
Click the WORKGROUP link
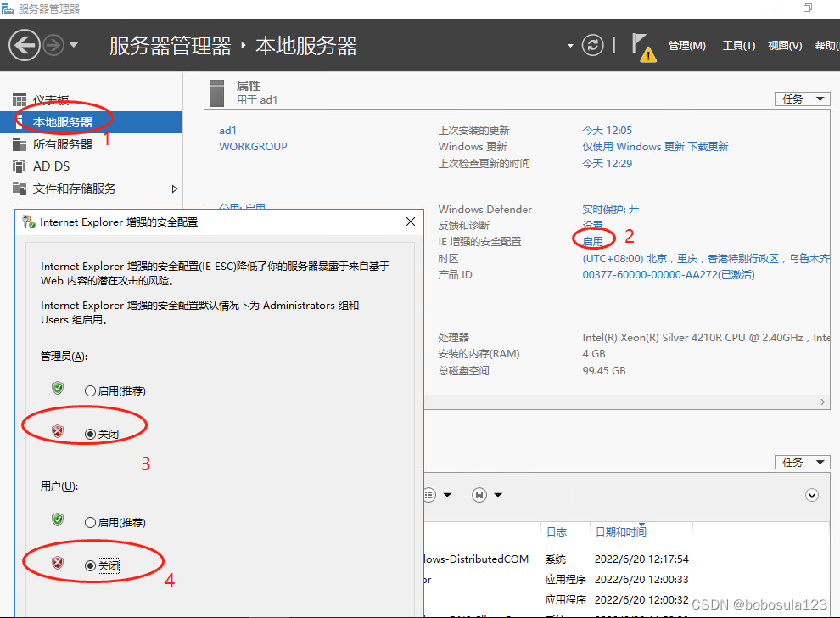coord(253,146)
